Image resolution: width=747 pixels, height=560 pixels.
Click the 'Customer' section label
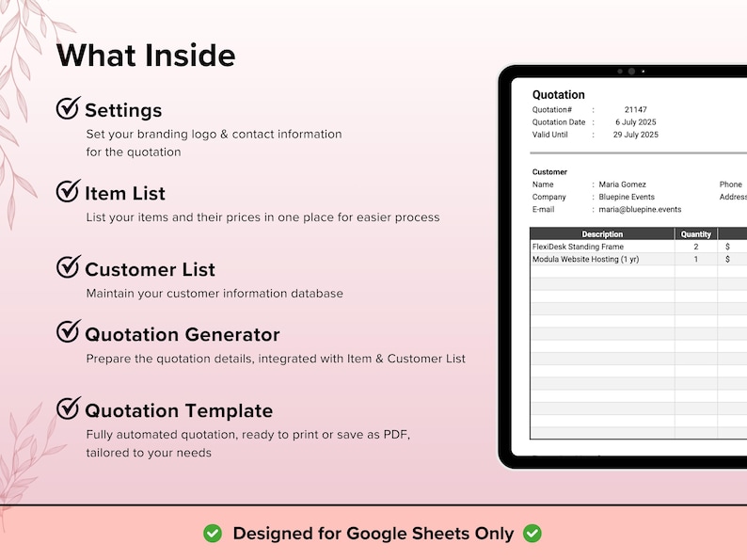[549, 171]
